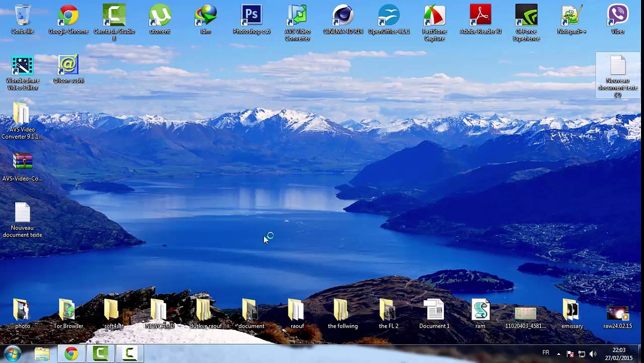Open the Windows Start menu
644x363 pixels.
pyautogui.click(x=13, y=354)
